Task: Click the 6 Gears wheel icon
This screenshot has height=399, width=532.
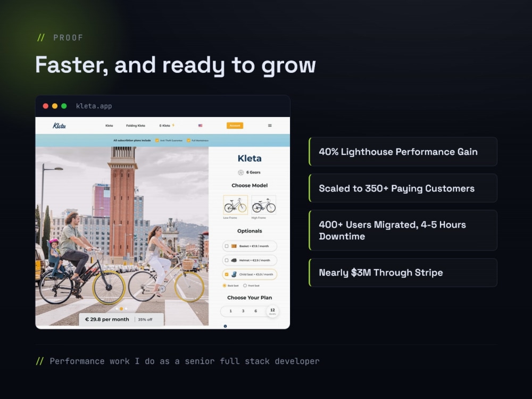Action: click(x=240, y=172)
